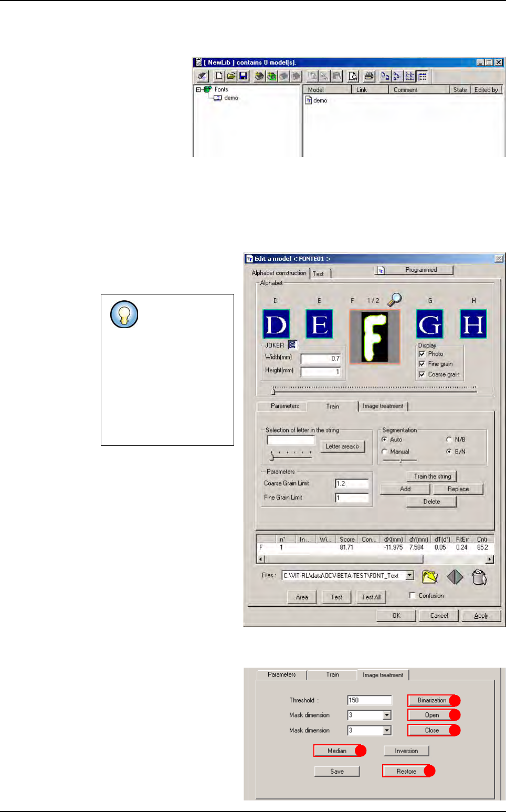The width and height of the screenshot is (506, 812).
Task: Click the Programmed button
Action: pos(415,270)
